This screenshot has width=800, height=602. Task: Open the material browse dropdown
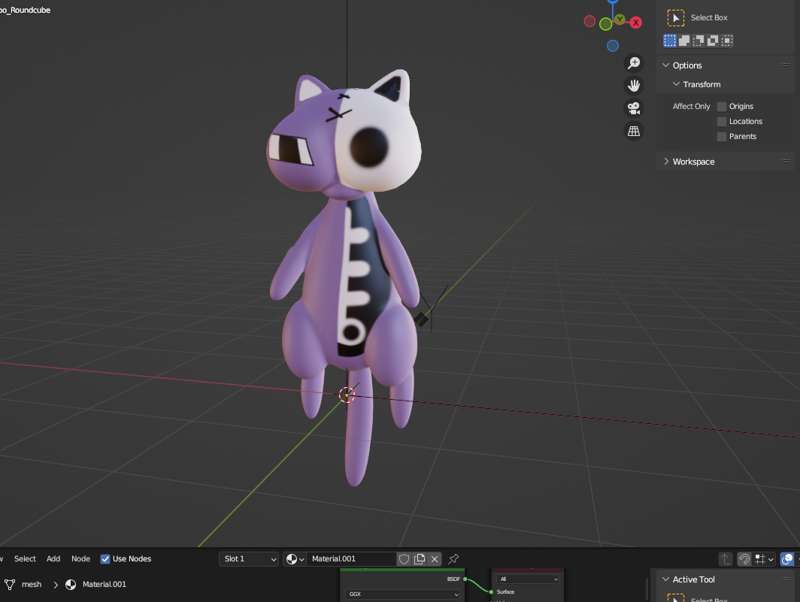(x=295, y=559)
